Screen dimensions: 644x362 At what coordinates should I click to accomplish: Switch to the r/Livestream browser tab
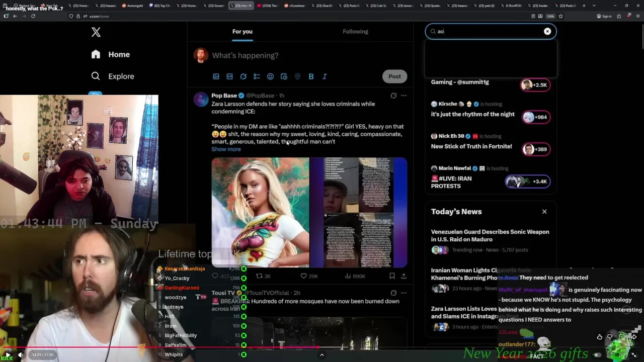coord(294,6)
